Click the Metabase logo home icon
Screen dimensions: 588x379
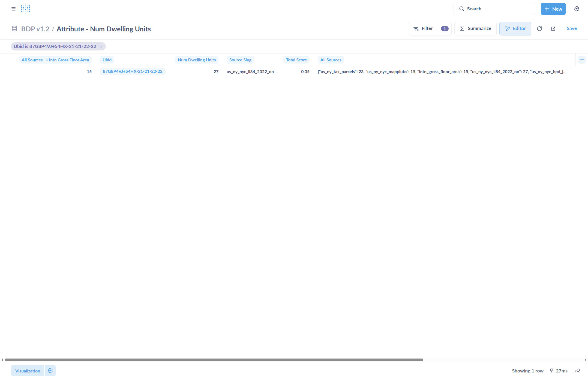click(25, 9)
